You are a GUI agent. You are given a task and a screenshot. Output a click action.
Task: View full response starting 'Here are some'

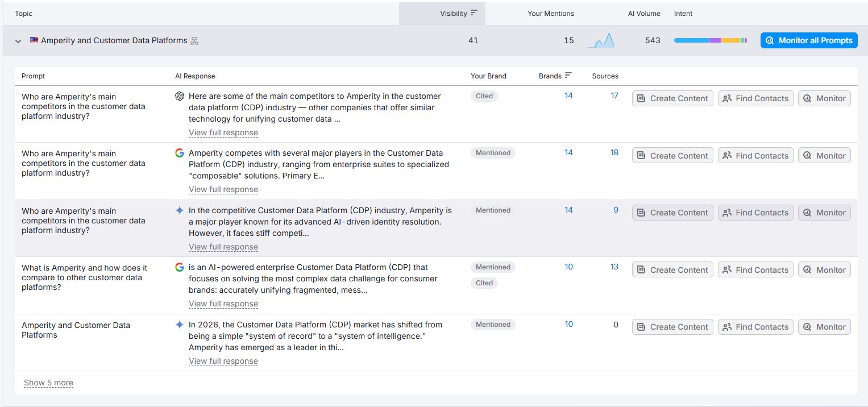pos(223,132)
